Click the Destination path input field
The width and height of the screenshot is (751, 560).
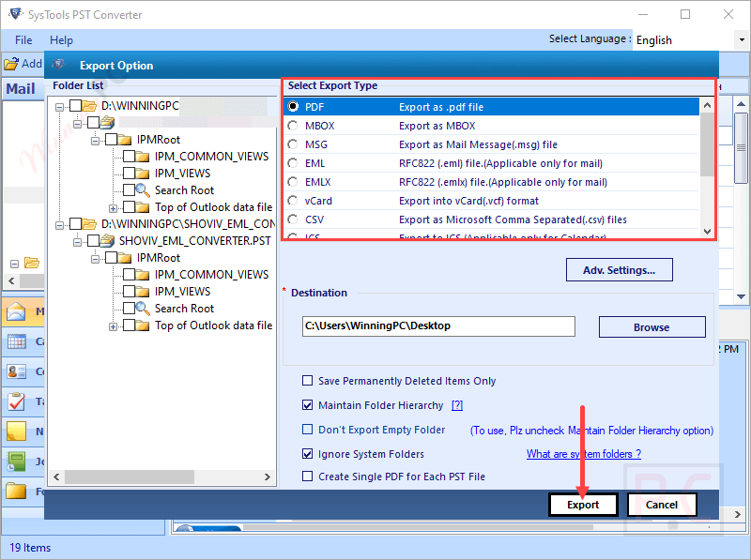coord(438,325)
